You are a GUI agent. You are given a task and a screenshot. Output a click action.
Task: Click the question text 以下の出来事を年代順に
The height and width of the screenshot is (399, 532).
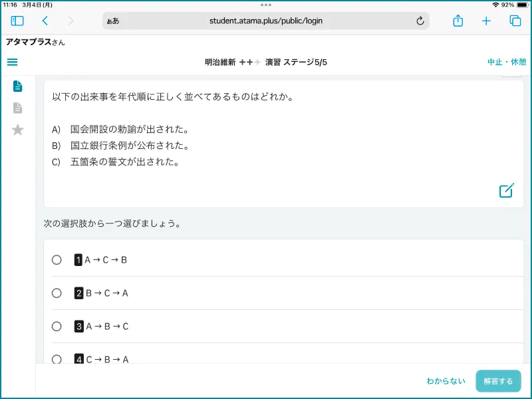173,96
